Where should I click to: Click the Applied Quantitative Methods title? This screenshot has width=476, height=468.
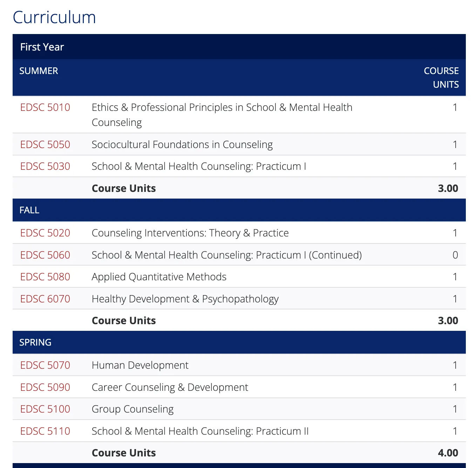point(159,277)
